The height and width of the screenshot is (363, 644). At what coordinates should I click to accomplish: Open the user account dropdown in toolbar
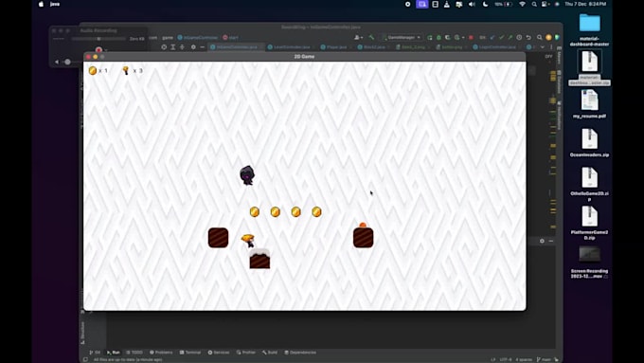coord(358,37)
